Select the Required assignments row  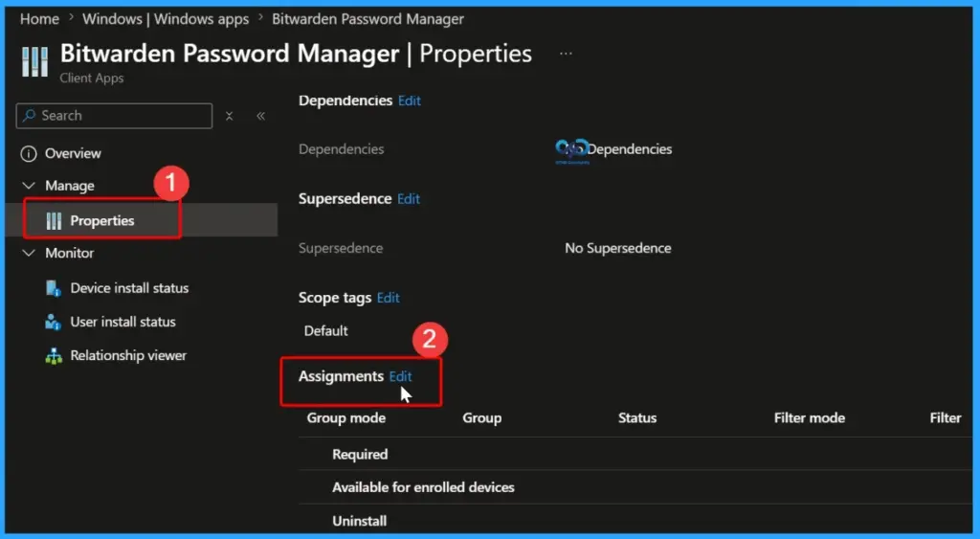(635, 455)
